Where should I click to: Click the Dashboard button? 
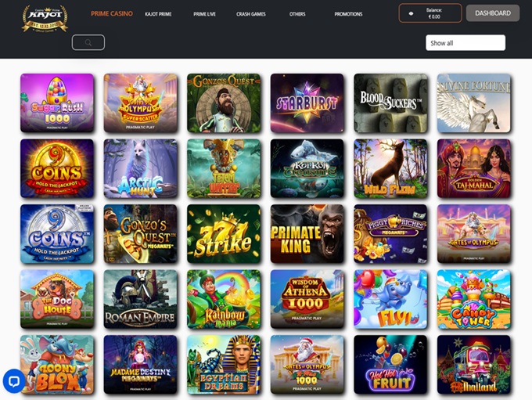(493, 13)
